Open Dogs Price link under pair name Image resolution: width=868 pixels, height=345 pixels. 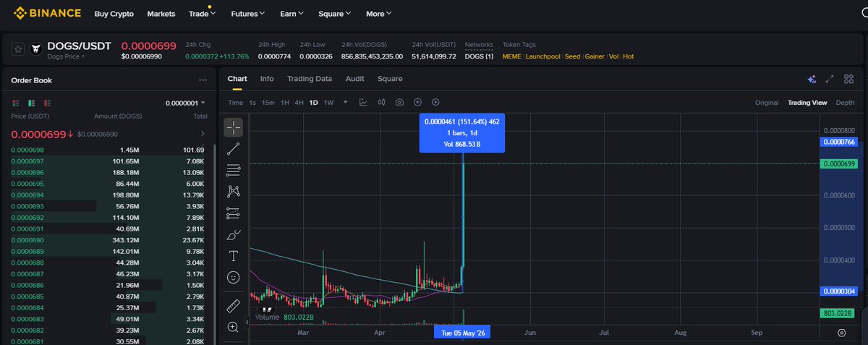[x=66, y=56]
